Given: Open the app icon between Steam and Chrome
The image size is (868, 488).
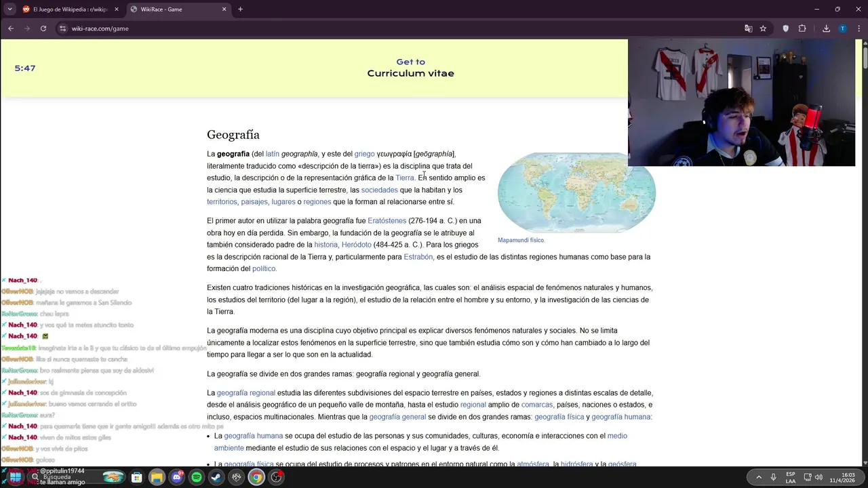Looking at the screenshot, I should (237, 477).
